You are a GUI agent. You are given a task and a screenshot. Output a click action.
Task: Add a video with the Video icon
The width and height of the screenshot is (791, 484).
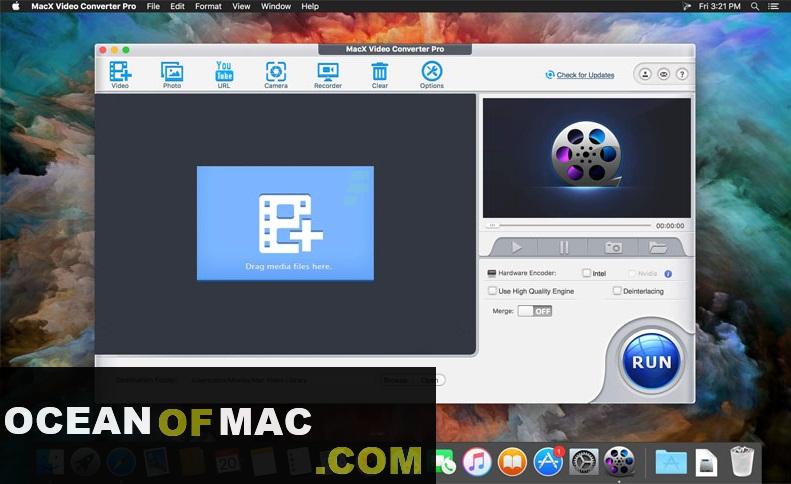(x=120, y=74)
